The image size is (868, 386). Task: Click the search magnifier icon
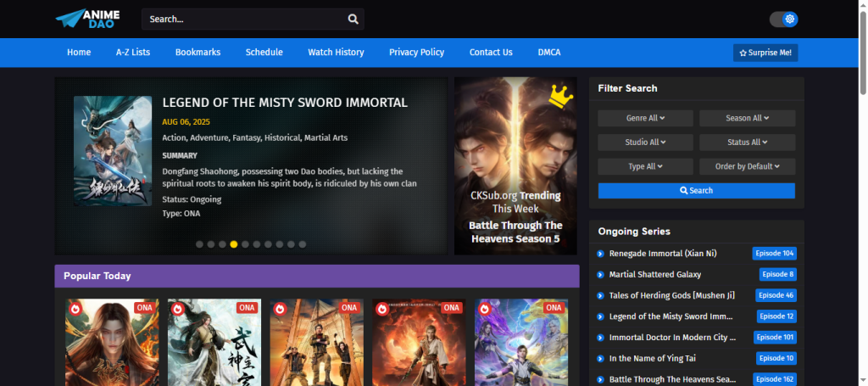(x=353, y=19)
